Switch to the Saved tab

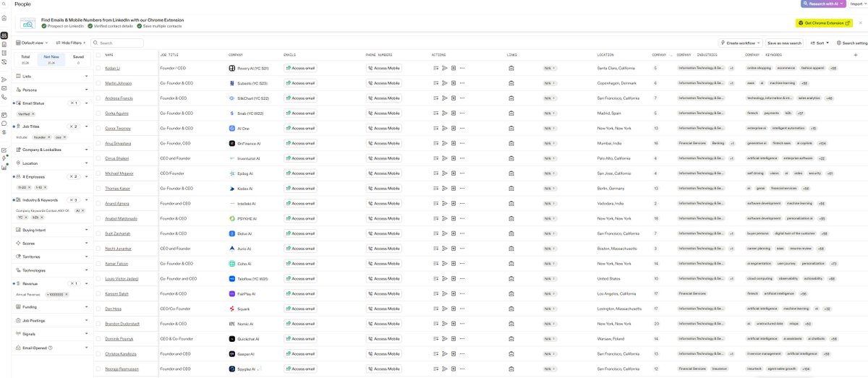pos(78,59)
